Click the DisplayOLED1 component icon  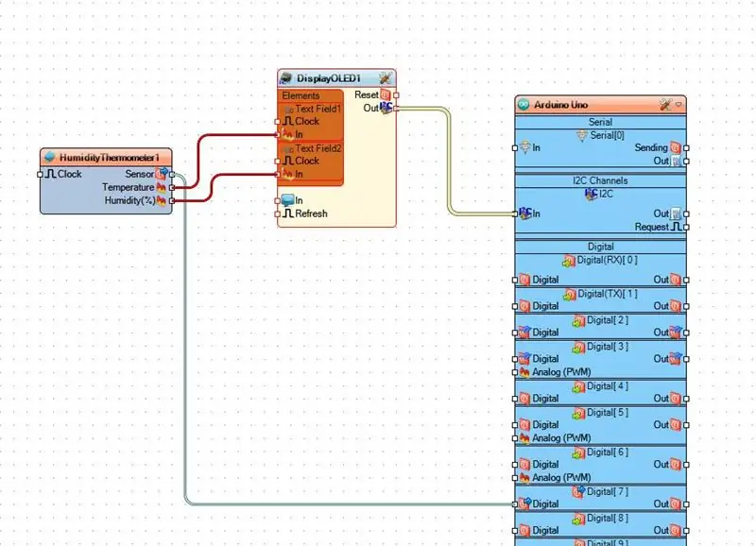coord(286,78)
